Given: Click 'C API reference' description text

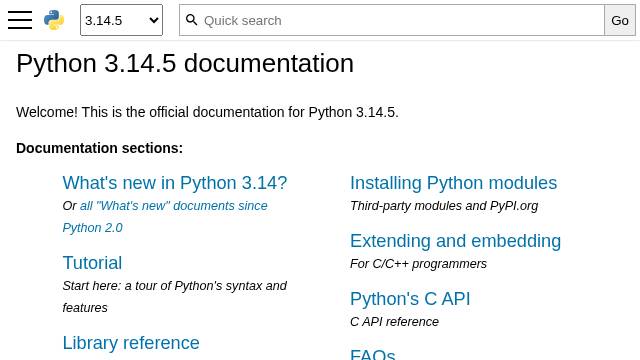Looking at the screenshot, I should (x=394, y=322).
